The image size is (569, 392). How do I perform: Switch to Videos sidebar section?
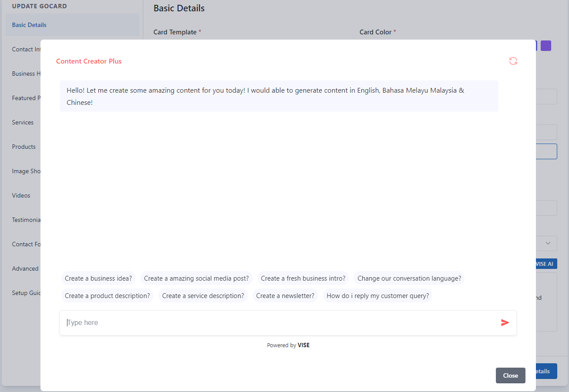coord(21,195)
